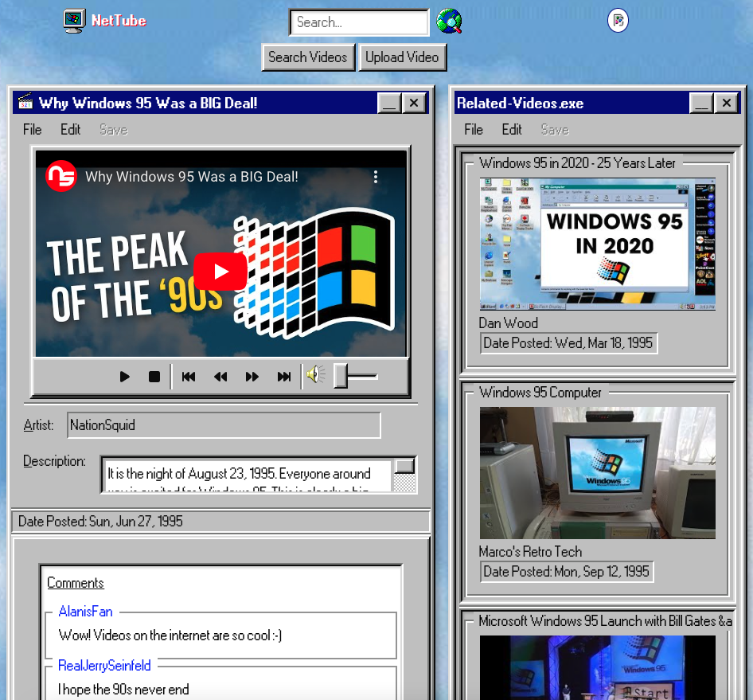Click the globe search icon
Screen dimensions: 753x700
pyautogui.click(x=448, y=22)
